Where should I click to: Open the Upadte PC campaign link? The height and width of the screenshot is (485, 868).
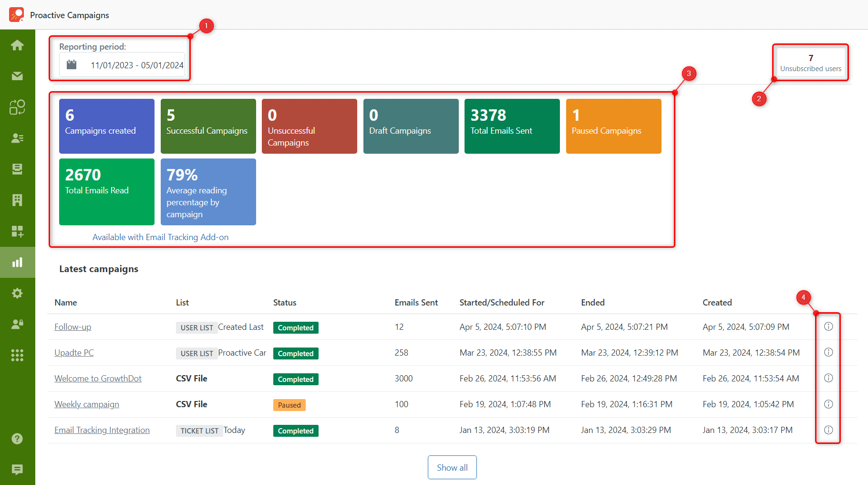pos(74,353)
